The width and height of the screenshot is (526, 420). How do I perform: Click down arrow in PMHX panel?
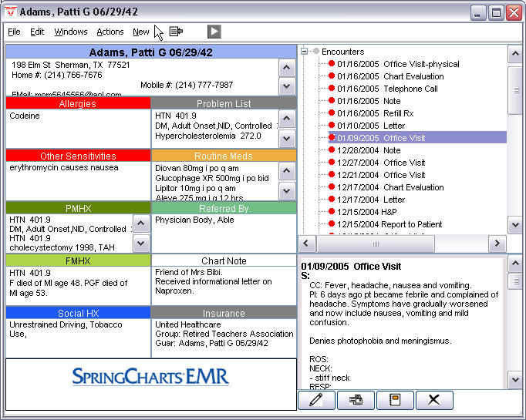point(141,243)
